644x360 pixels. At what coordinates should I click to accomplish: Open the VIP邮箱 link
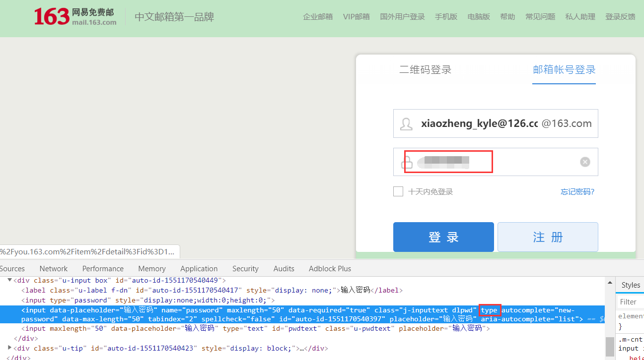coord(356,17)
